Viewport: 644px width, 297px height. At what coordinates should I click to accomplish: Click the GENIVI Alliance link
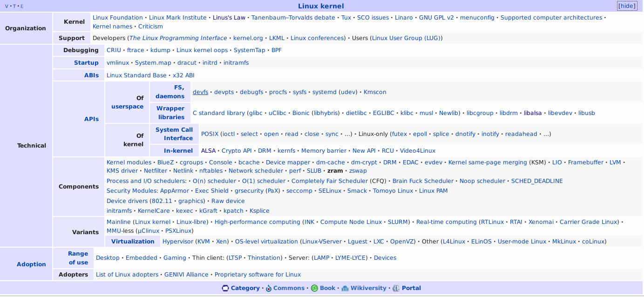pyautogui.click(x=186, y=275)
